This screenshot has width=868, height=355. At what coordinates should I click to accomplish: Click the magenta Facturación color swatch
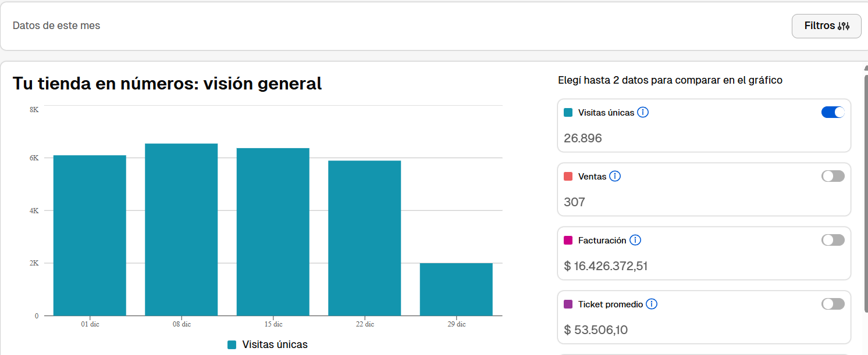tap(568, 241)
